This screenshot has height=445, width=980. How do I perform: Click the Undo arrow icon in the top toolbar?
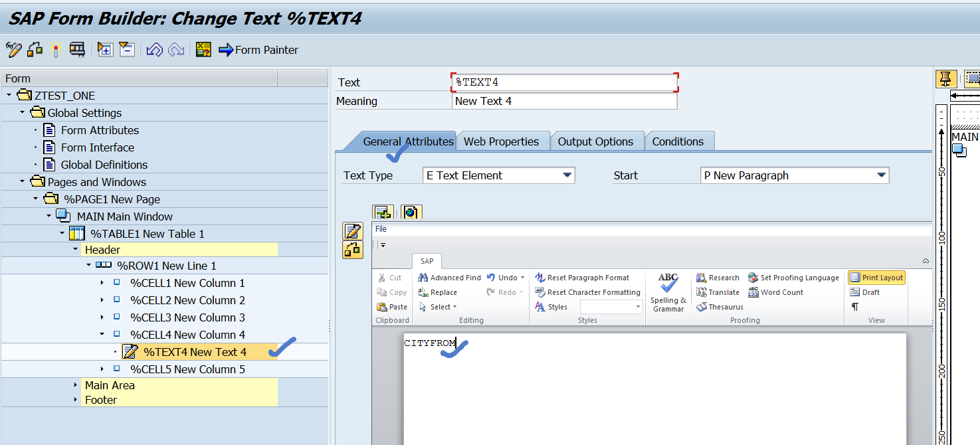pyautogui.click(x=153, y=49)
